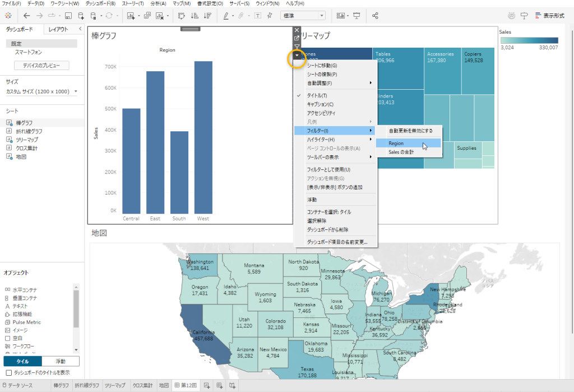The image size is (574, 392).
Task: Click the presentation mode icon
Action: click(357, 16)
